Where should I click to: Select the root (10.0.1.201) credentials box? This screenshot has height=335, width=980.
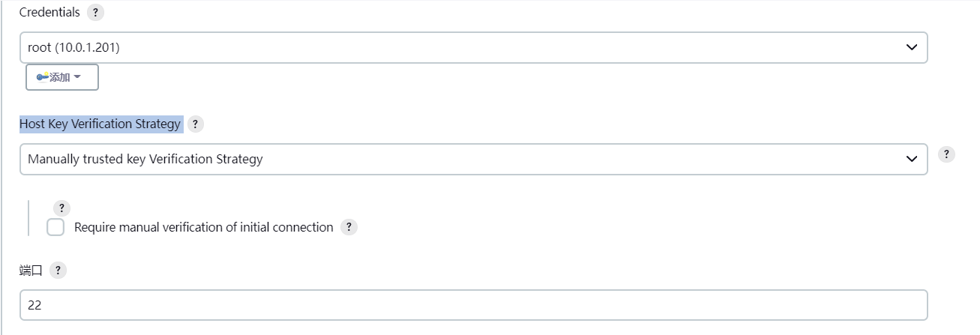tap(450, 47)
